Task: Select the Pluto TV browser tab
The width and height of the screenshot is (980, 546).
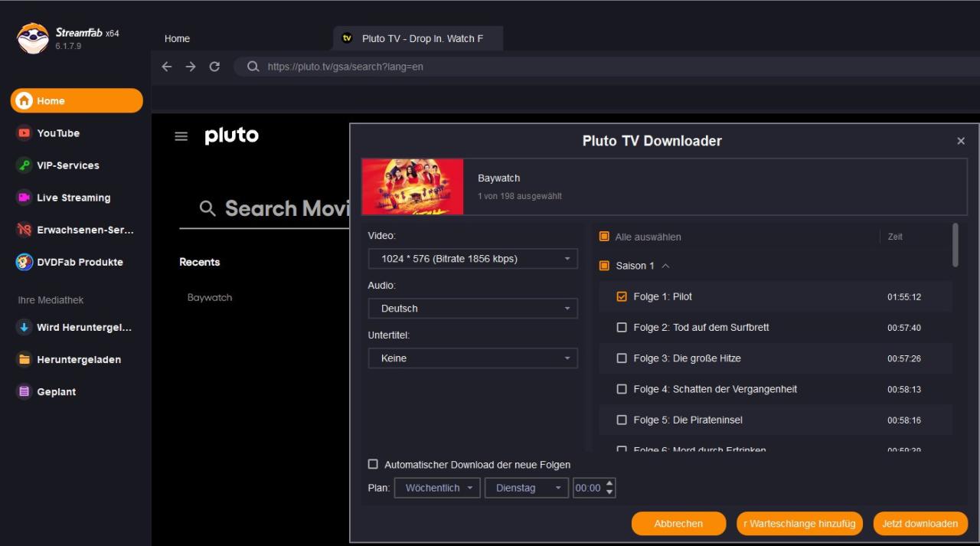Action: (418, 38)
